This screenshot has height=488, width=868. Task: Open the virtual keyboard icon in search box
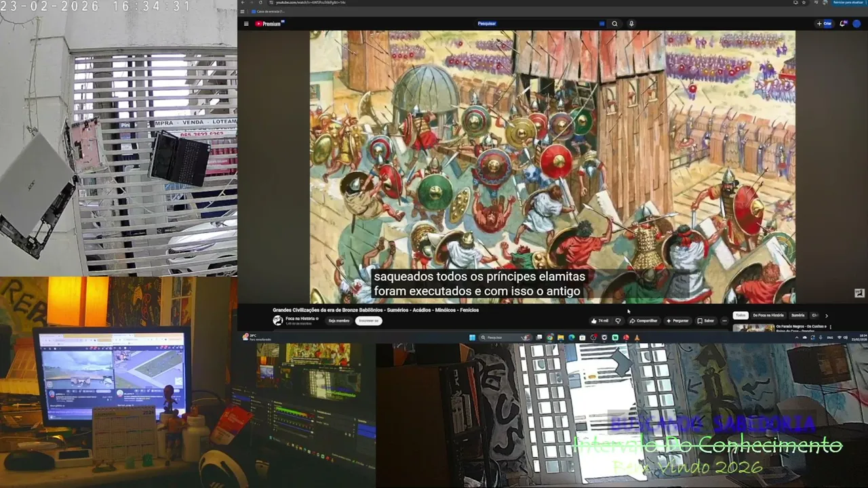click(x=601, y=24)
